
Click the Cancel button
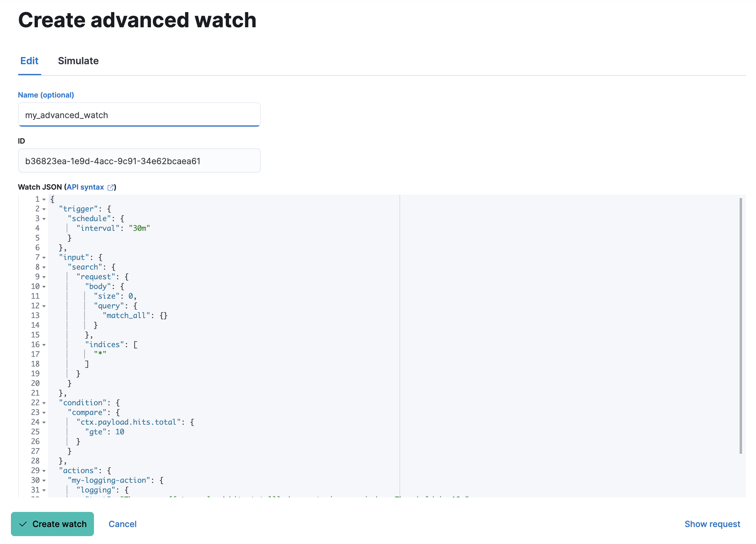(123, 524)
